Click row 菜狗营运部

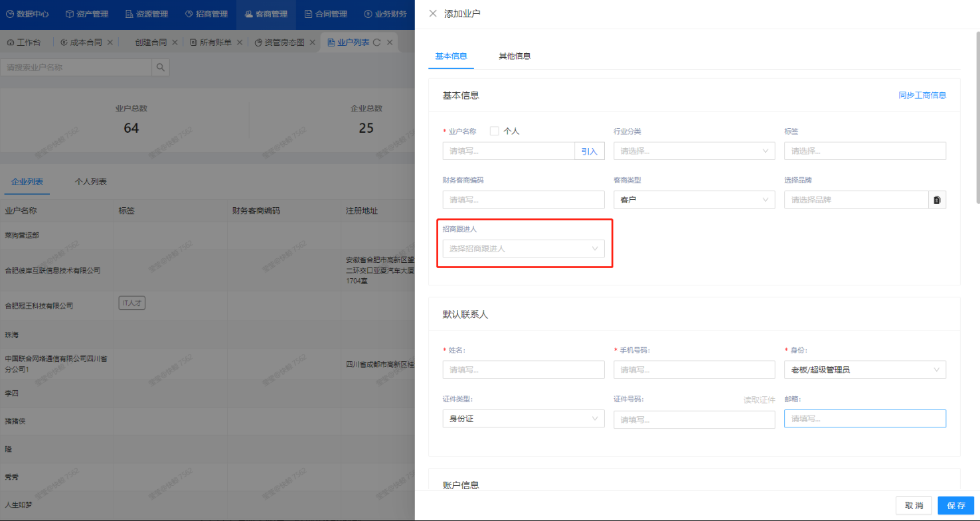click(x=207, y=235)
